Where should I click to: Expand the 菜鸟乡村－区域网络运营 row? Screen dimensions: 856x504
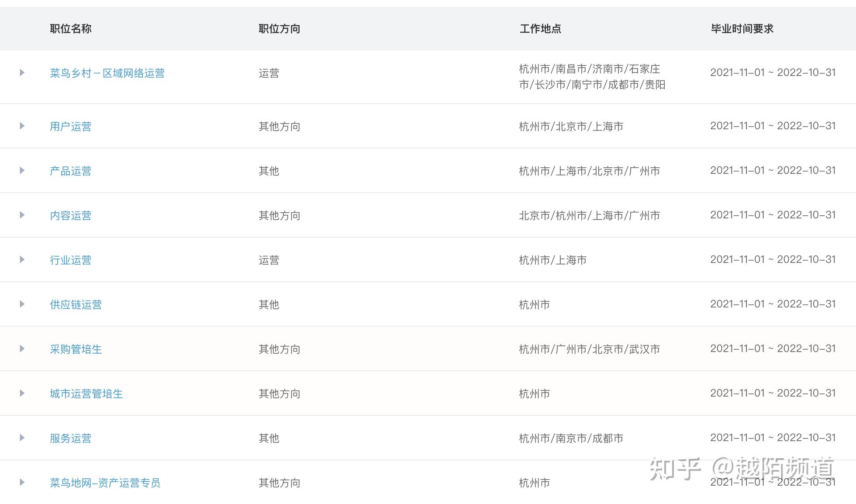(22, 72)
